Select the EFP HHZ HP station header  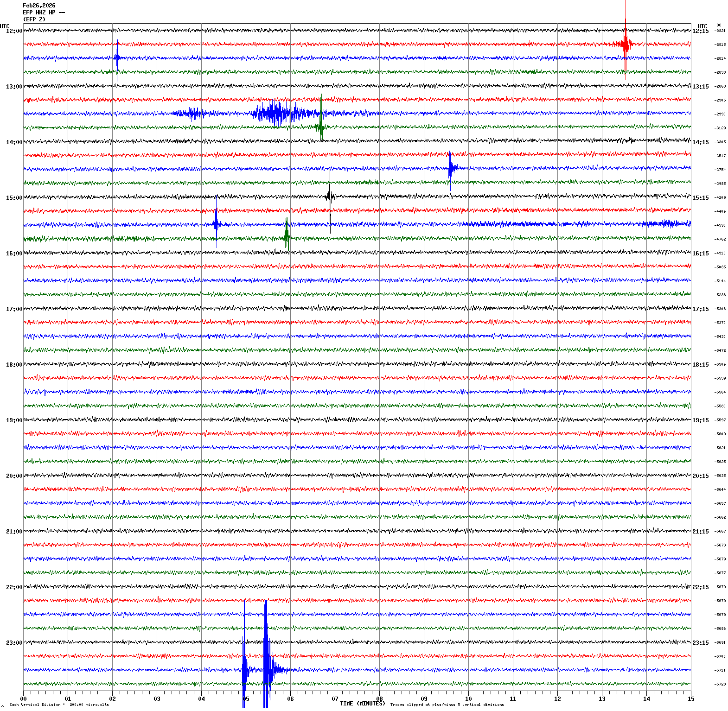[44, 13]
